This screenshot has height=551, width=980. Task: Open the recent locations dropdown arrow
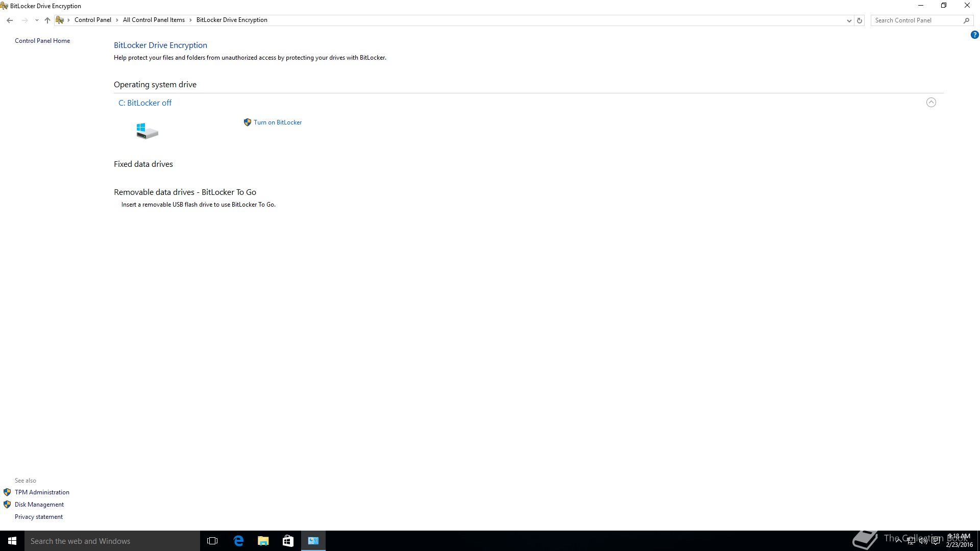37,20
